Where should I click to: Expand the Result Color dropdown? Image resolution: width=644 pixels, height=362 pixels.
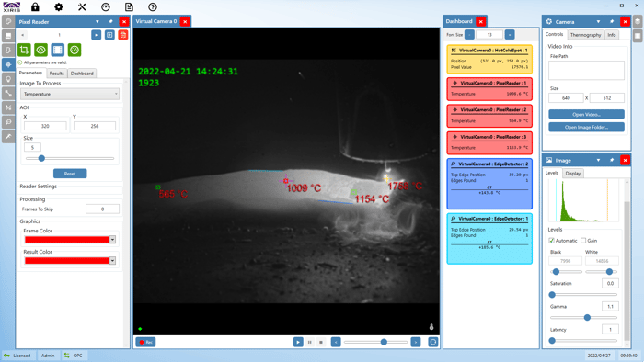tap(112, 260)
